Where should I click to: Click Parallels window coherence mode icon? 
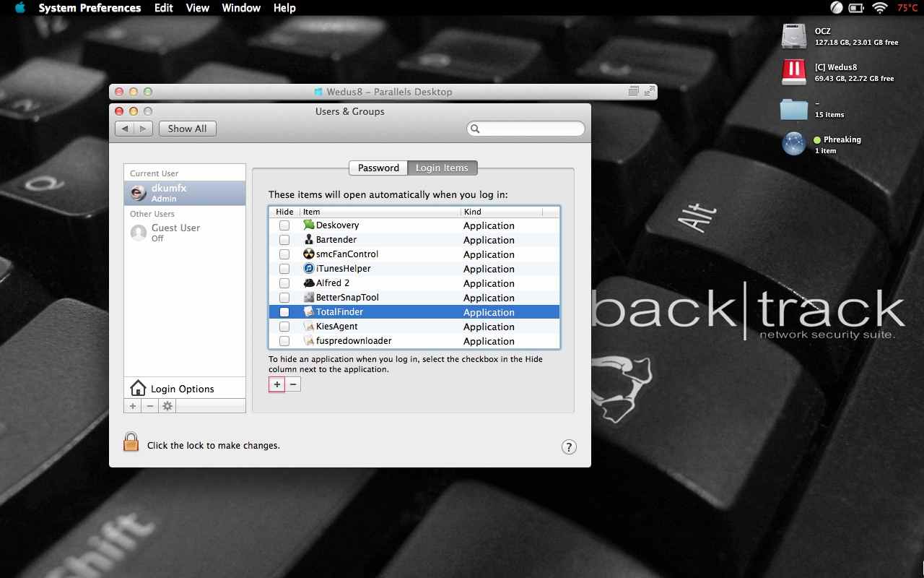coord(634,92)
